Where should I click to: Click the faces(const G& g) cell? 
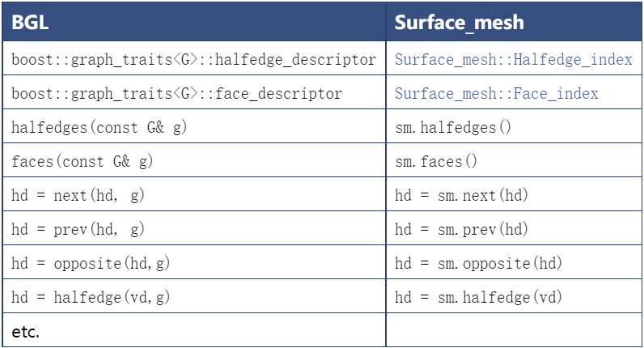(x=194, y=160)
